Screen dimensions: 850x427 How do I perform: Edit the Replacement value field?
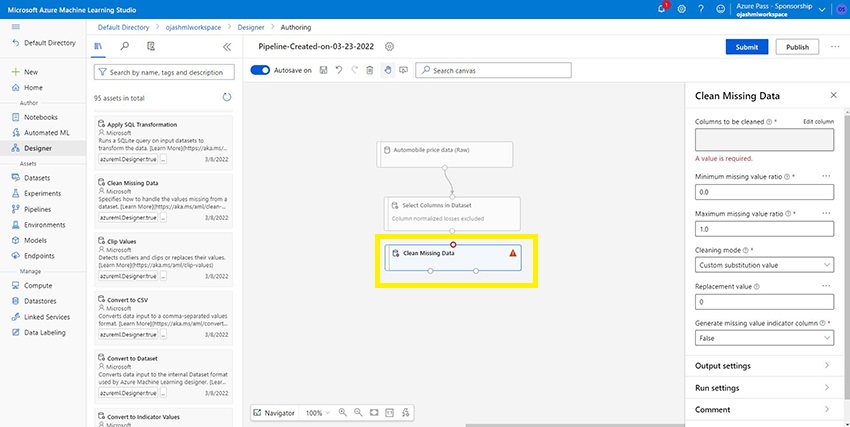764,302
